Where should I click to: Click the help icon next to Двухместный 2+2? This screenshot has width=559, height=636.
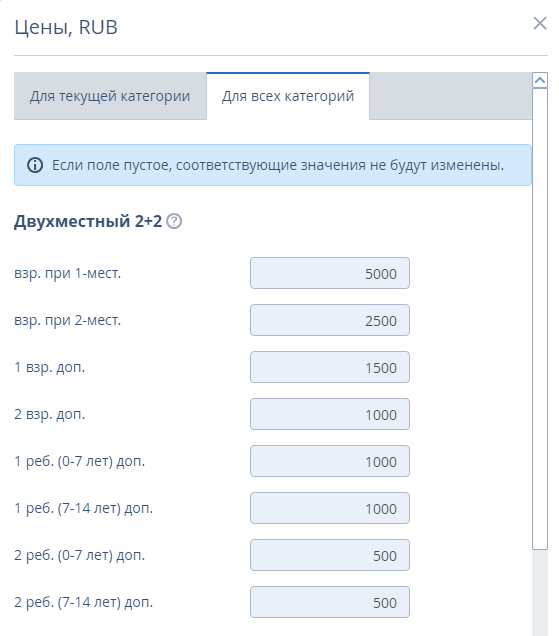click(x=174, y=221)
